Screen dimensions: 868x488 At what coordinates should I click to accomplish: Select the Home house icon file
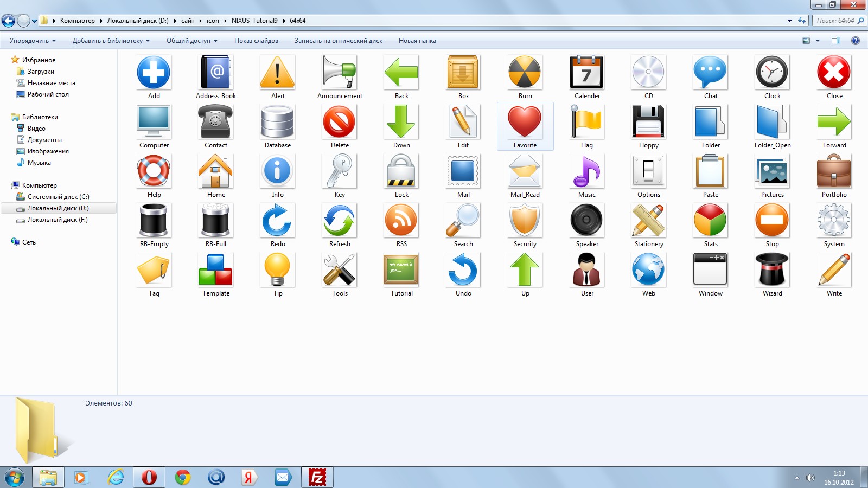coord(216,176)
